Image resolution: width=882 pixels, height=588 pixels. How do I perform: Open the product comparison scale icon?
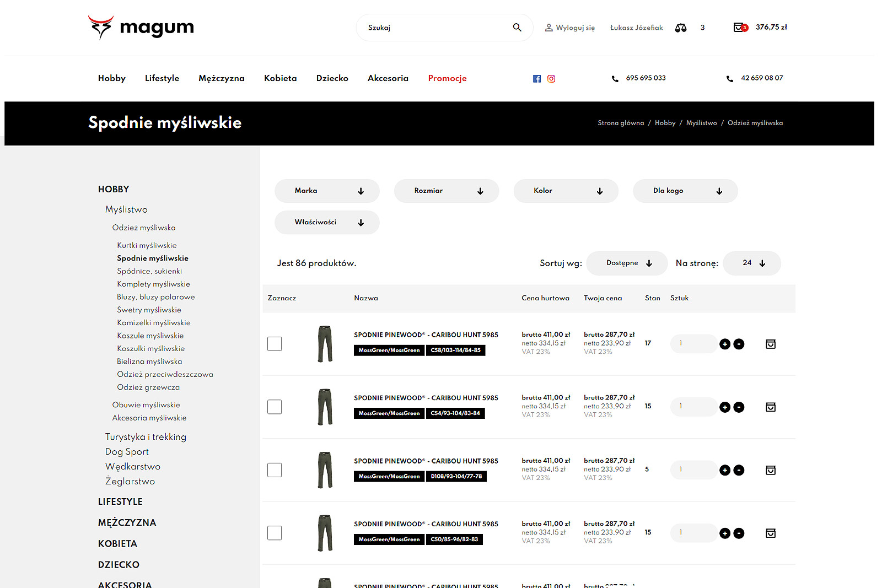(681, 28)
